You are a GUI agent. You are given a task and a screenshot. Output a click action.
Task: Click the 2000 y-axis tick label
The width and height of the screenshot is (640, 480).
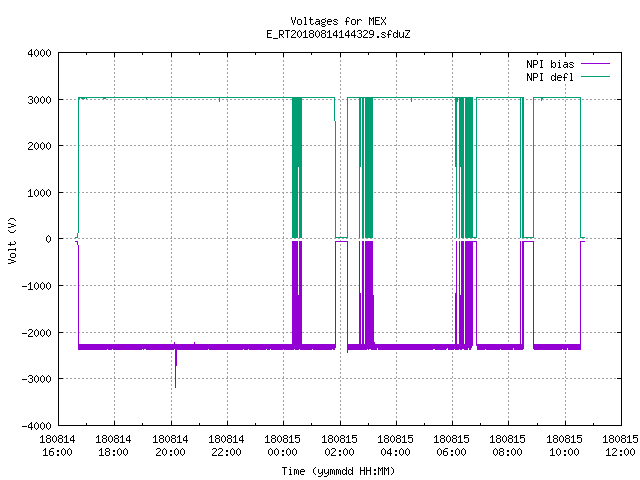click(x=39, y=146)
